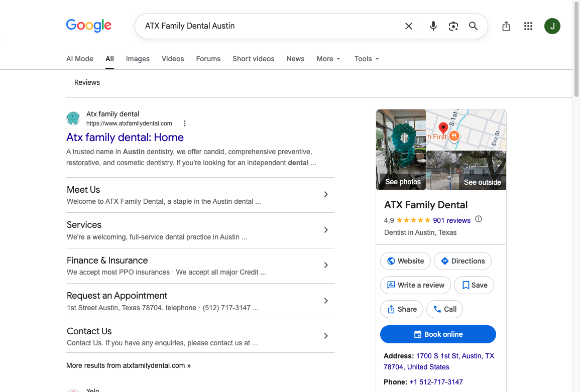Open See outside street view thumbnail
The height and width of the screenshot is (392, 580).
[466, 170]
